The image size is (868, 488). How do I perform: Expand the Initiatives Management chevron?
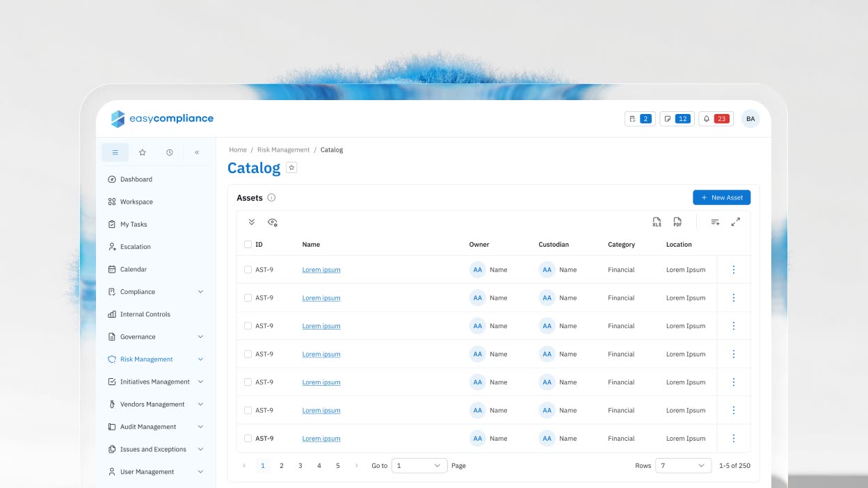(x=200, y=382)
